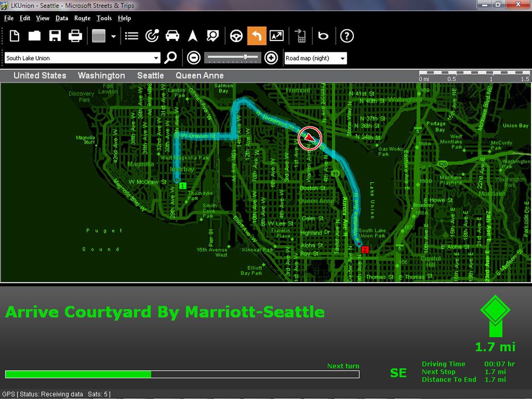The height and width of the screenshot is (399, 532).
Task: Click the South Lake Union Park label
Action: click(372, 233)
